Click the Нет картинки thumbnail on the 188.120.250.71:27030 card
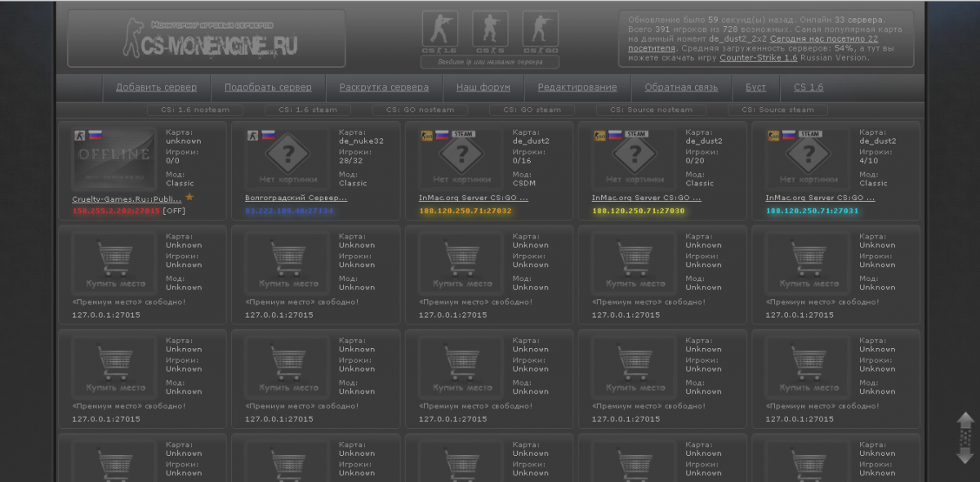The height and width of the screenshot is (482, 980). click(635, 158)
